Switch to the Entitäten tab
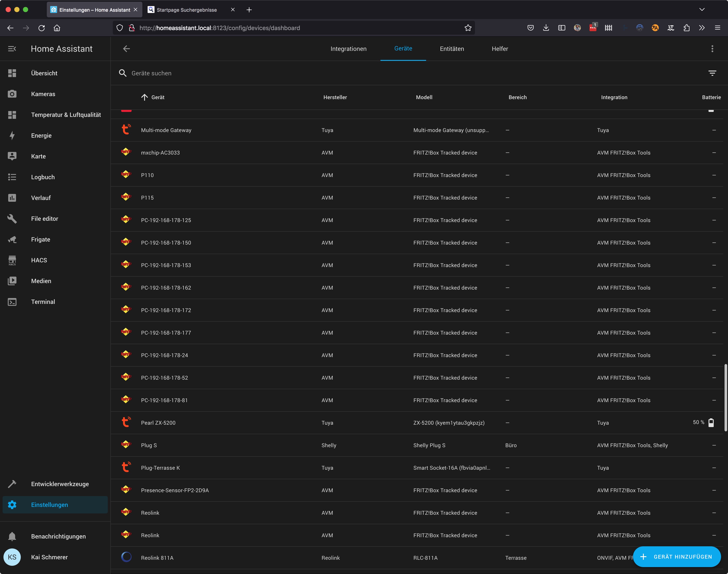 click(x=451, y=49)
